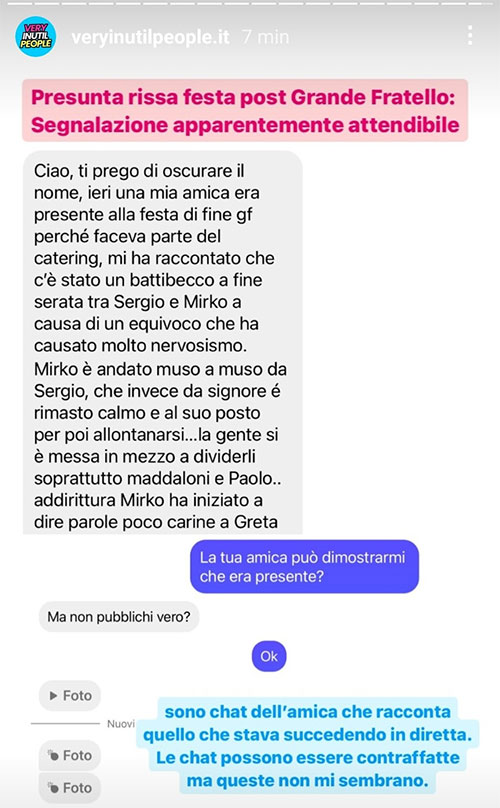This screenshot has width=500, height=808.
Task: Tap the blue 'sono chat dell'amica' caption
Action: pyautogui.click(x=308, y=746)
